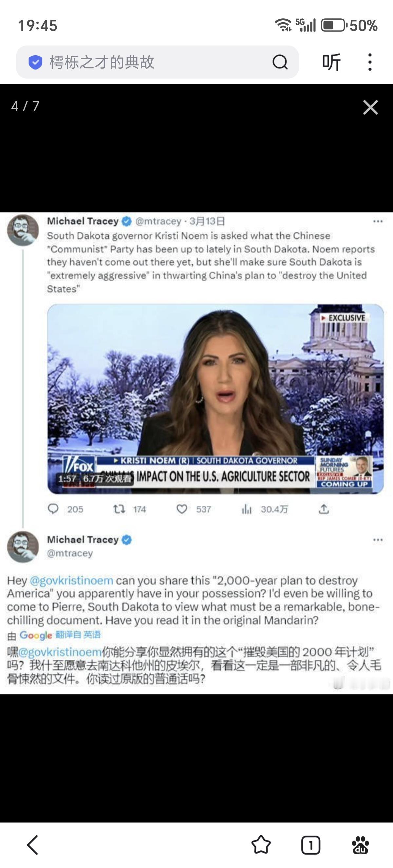
Task: Like the tweet with 537 hearts
Action: pyautogui.click(x=194, y=509)
